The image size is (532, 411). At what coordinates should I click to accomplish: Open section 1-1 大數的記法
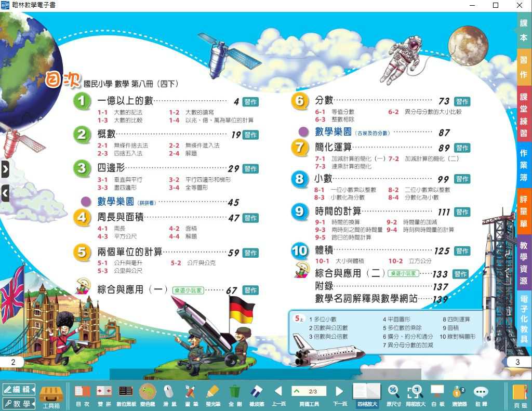tap(120, 112)
